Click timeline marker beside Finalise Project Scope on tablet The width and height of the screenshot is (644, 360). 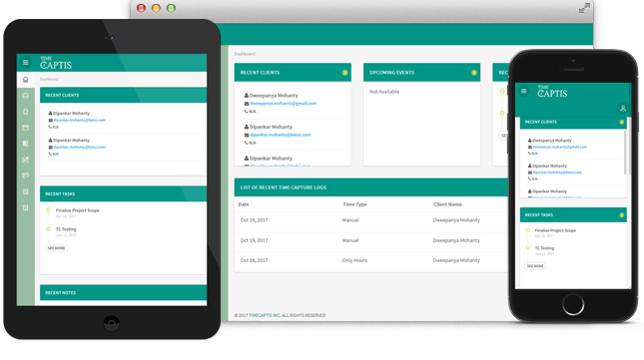click(48, 210)
